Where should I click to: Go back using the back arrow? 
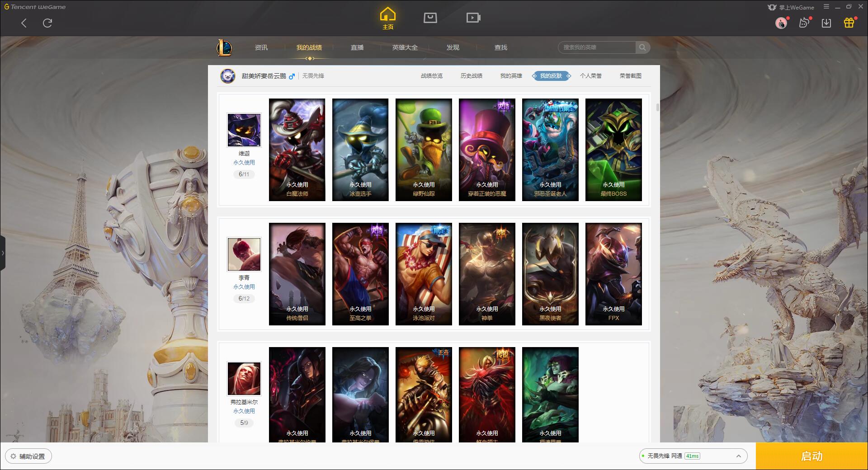point(24,23)
